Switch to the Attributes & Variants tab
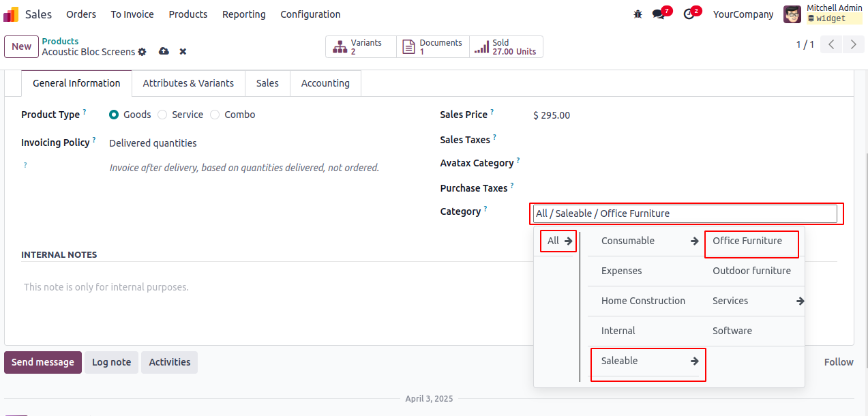Image resolution: width=868 pixels, height=416 pixels. pos(188,83)
